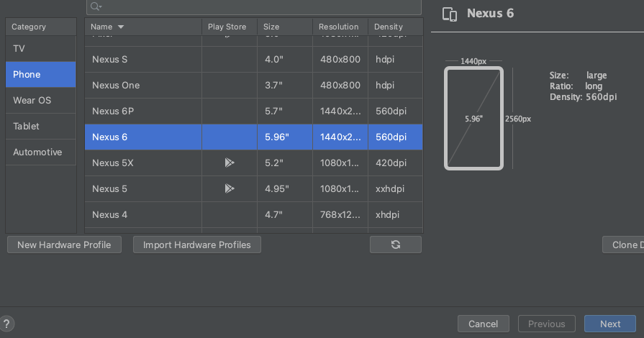Screen dimensions: 644x338
Task: Click the hdpi density cell of Nexus S
Action: 395,59
